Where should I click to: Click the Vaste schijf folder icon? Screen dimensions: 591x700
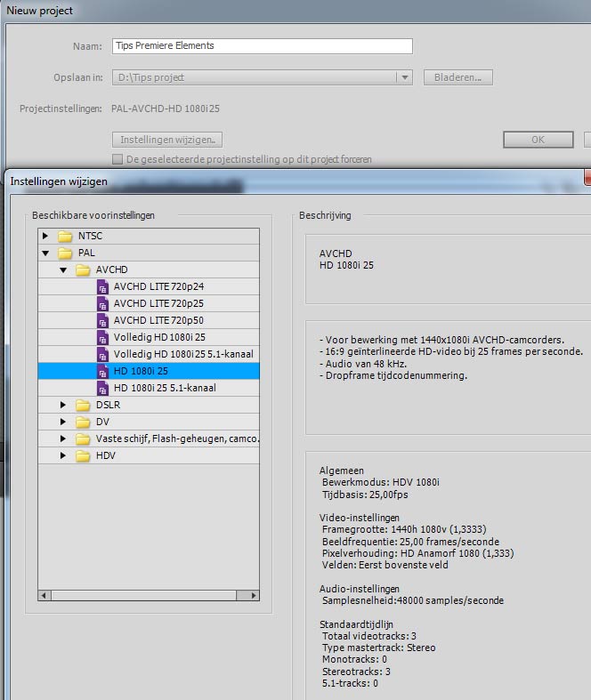83,439
